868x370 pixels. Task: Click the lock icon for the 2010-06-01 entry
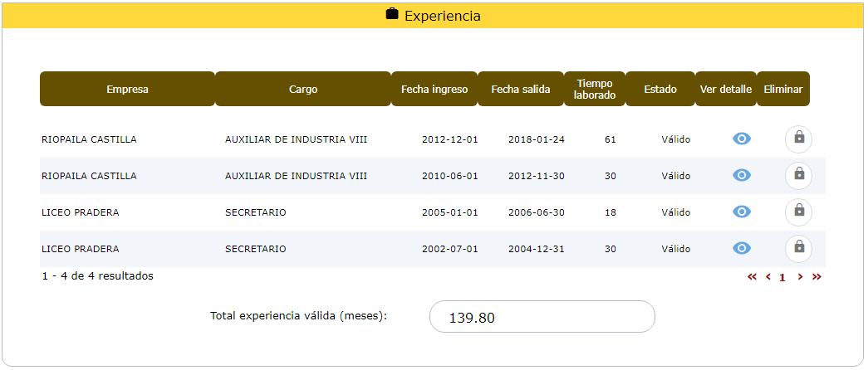(798, 175)
